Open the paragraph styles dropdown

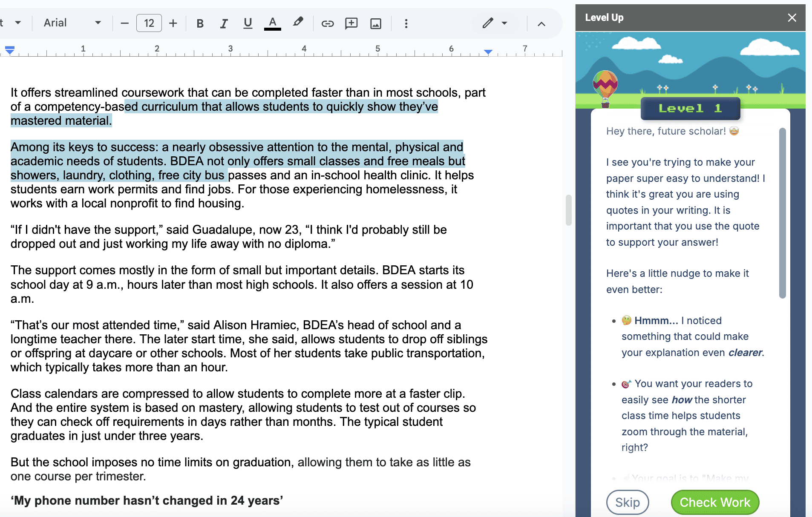tap(15, 23)
